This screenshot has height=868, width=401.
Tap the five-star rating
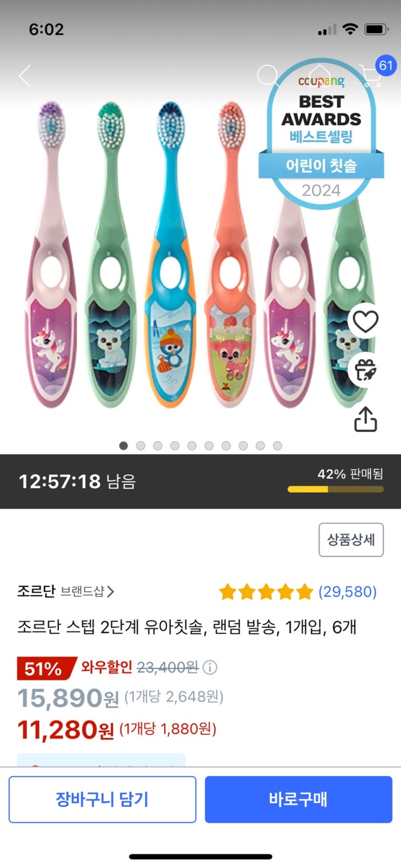click(266, 592)
